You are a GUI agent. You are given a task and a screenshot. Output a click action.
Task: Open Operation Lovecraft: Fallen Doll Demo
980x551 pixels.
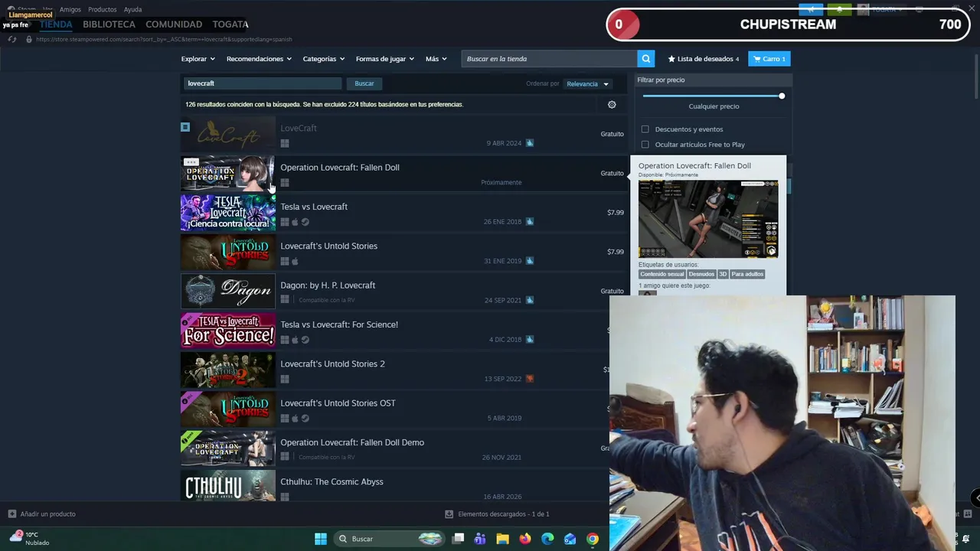pos(352,442)
